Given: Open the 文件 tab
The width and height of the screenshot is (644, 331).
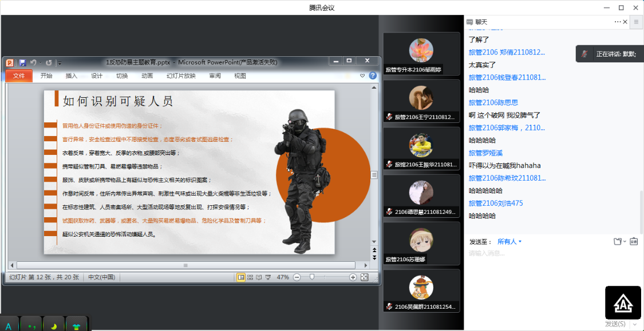Looking at the screenshot, I should (19, 75).
